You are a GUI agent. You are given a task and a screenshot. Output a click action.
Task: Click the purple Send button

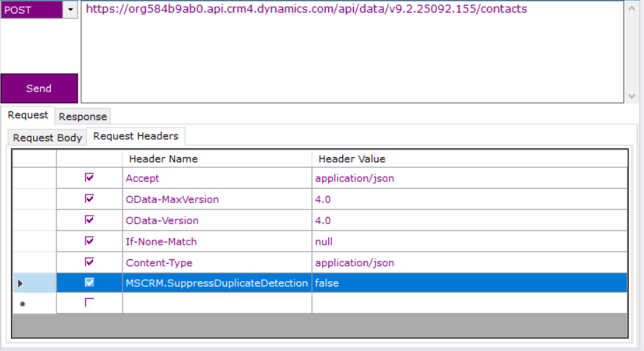click(39, 88)
